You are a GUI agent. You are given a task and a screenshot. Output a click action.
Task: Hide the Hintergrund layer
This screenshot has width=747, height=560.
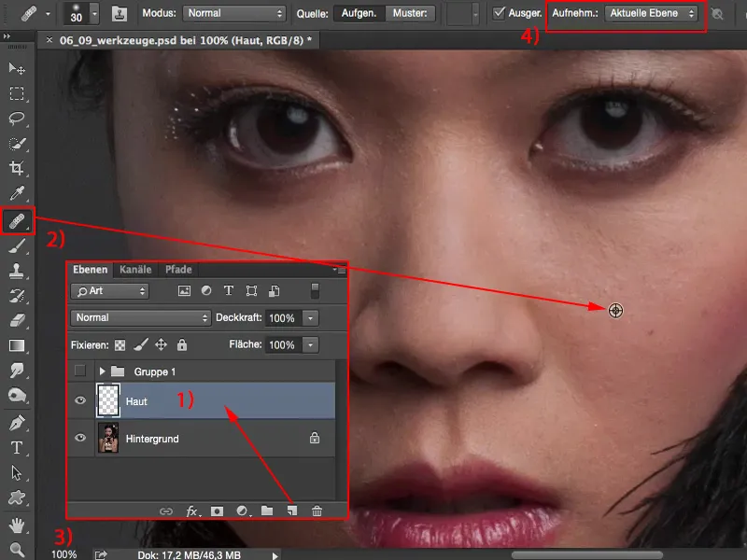coord(80,438)
